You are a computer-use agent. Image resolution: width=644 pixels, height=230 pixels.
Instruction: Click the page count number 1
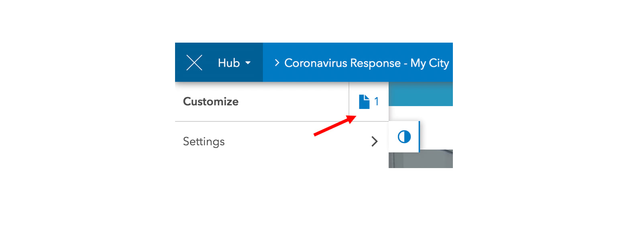376,102
